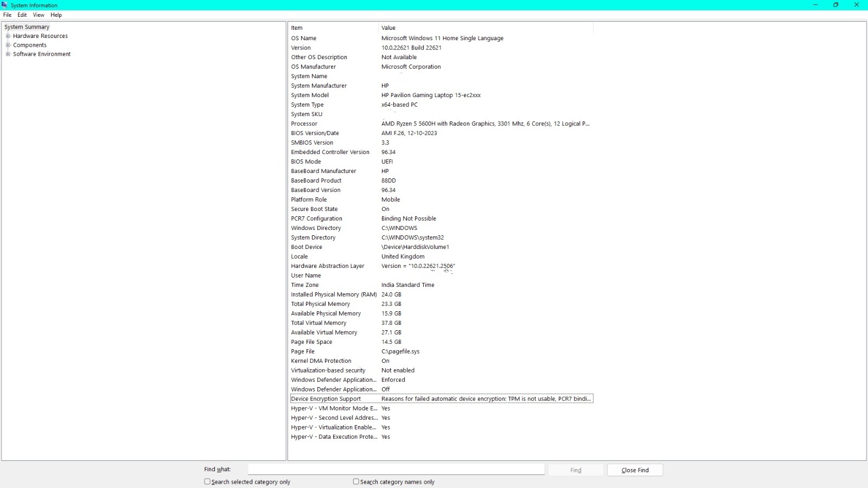
Task: Restore down the System Information window
Action: [835, 5]
